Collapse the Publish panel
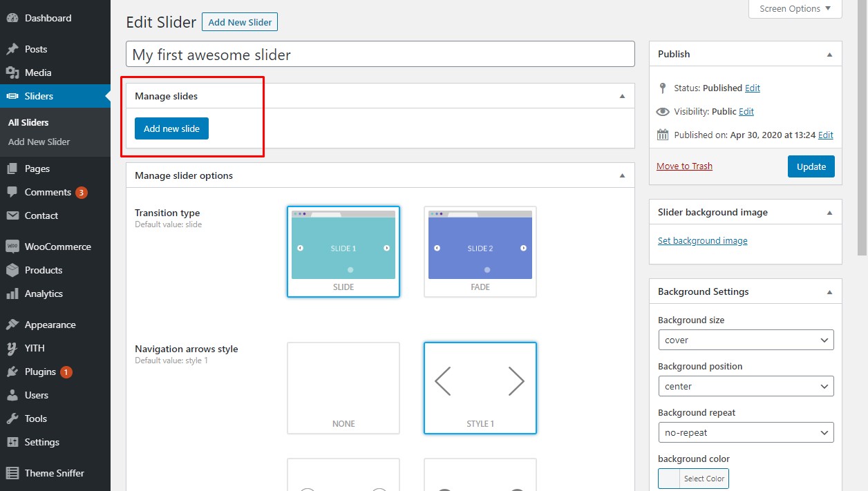Image resolution: width=868 pixels, height=491 pixels. coord(829,54)
